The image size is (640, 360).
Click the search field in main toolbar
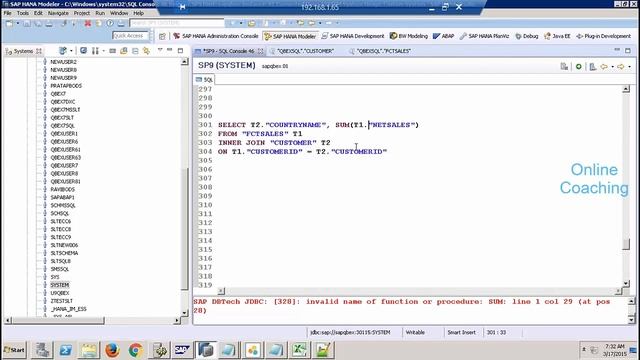[176, 23]
